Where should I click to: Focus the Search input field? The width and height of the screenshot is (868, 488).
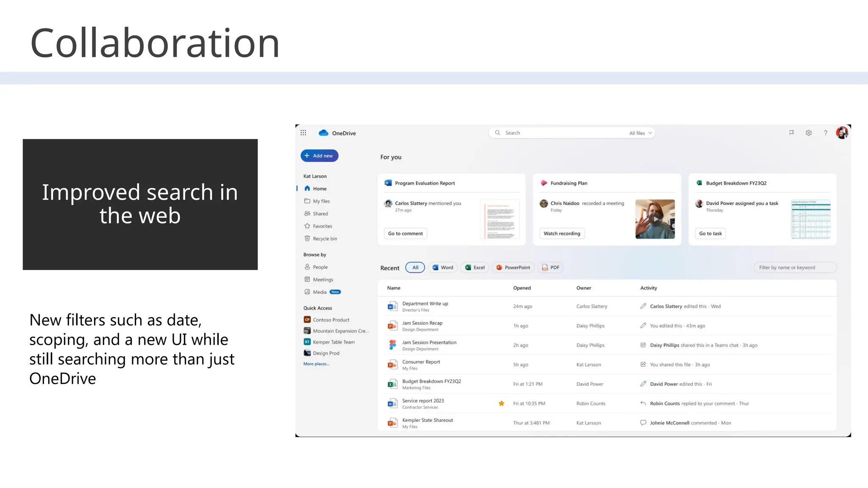[572, 133]
